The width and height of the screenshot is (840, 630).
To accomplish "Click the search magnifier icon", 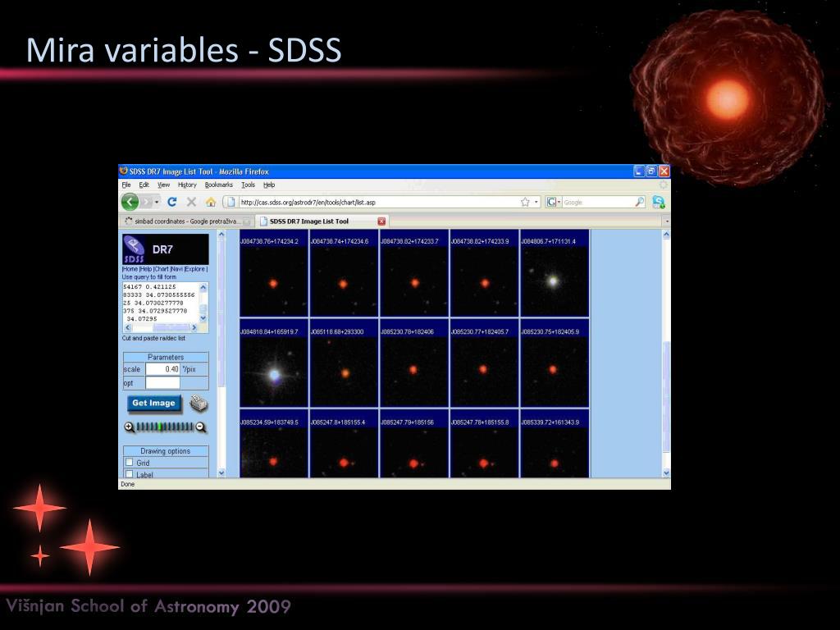I will tap(640, 202).
